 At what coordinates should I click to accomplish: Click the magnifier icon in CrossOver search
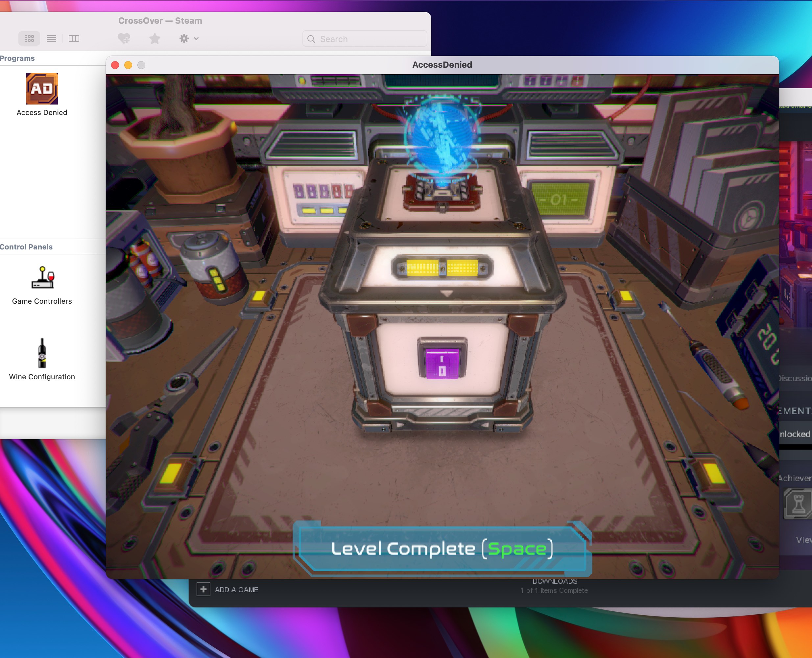[311, 39]
